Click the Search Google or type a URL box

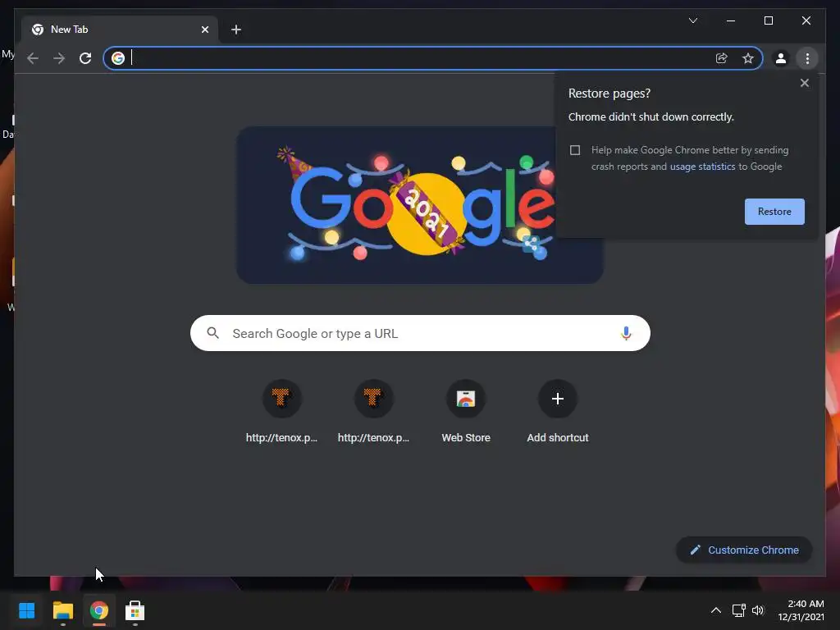420,333
